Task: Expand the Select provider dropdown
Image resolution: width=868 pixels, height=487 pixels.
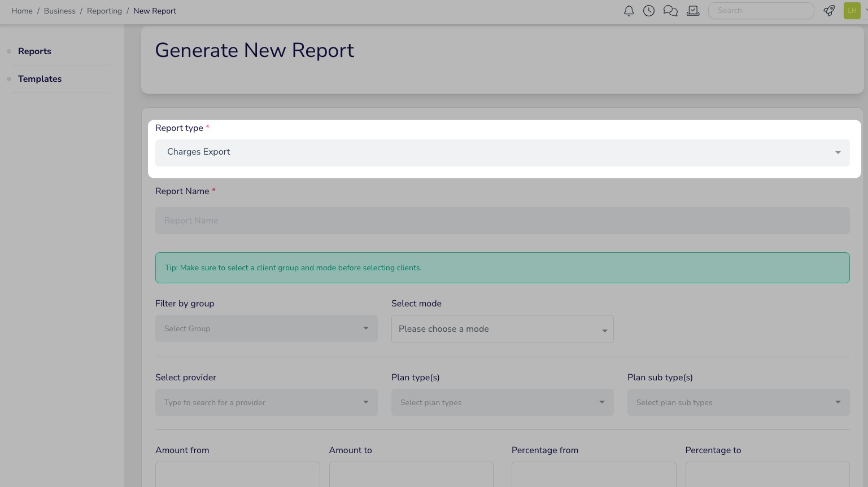Action: pos(266,402)
